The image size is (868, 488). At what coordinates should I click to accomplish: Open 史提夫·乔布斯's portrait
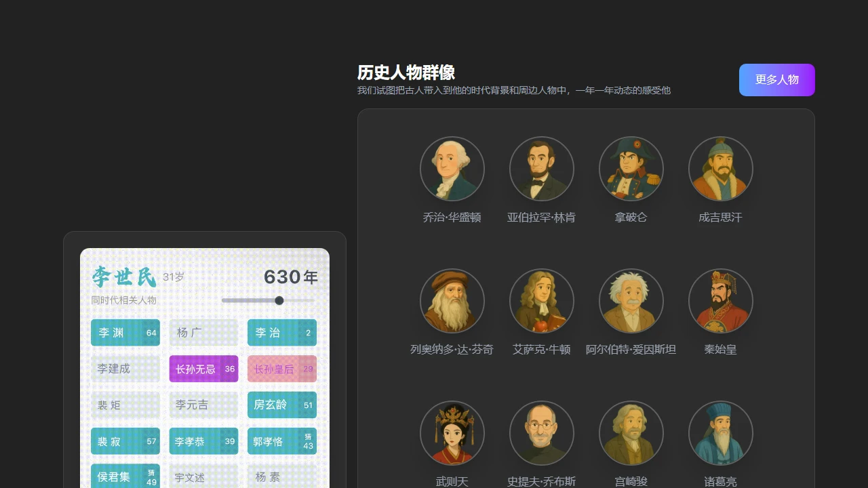coord(542,433)
